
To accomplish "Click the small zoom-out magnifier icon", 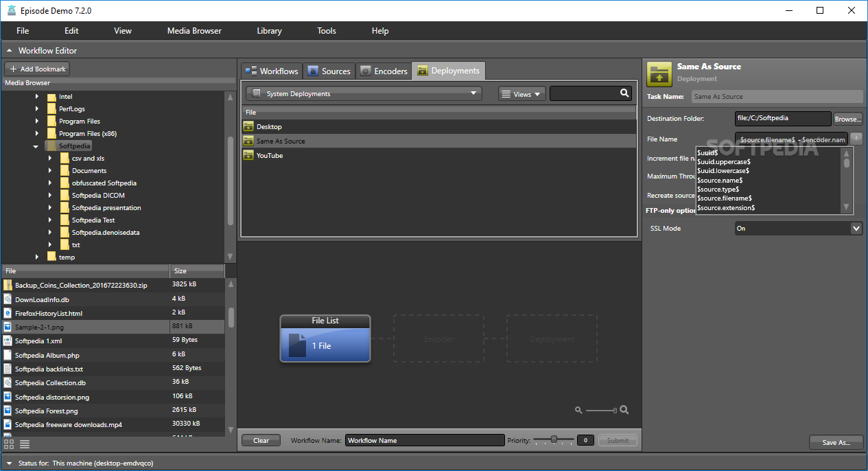I will 578,410.
